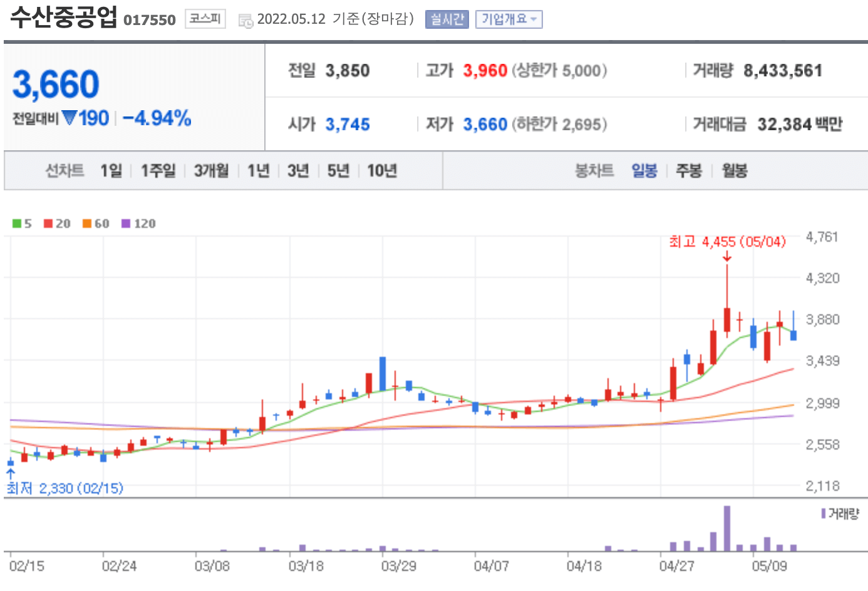Image resolution: width=868 pixels, height=591 pixels.
Task: Click the 상한가 5,000 text
Action: (x=560, y=70)
